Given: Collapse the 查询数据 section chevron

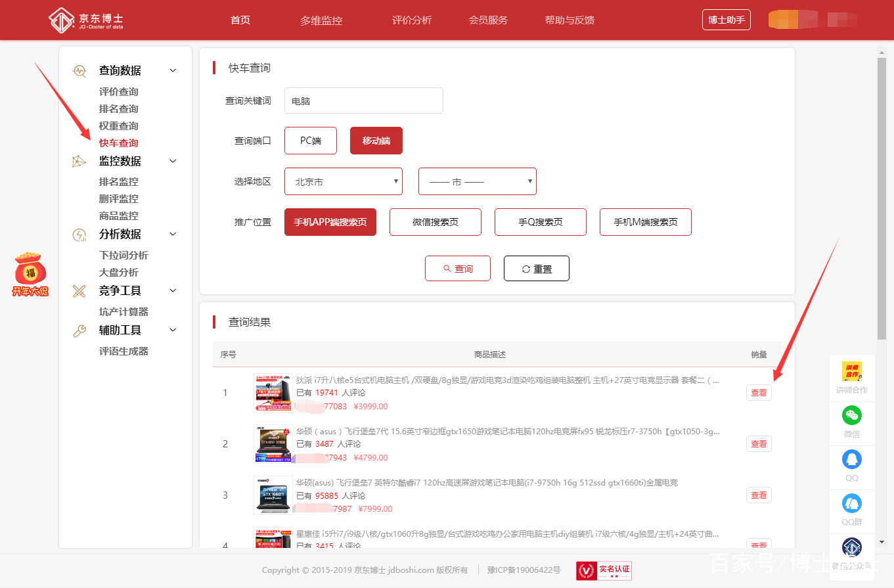Looking at the screenshot, I should pos(173,70).
